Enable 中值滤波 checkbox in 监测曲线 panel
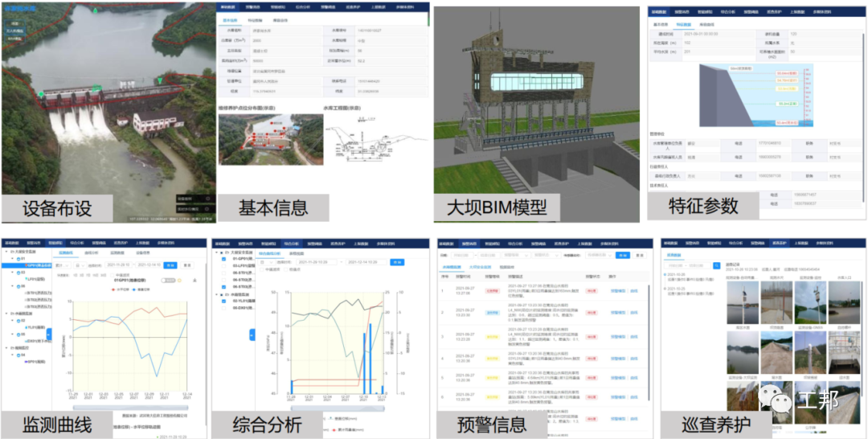Screen dimensions: 868x439 tap(113, 275)
